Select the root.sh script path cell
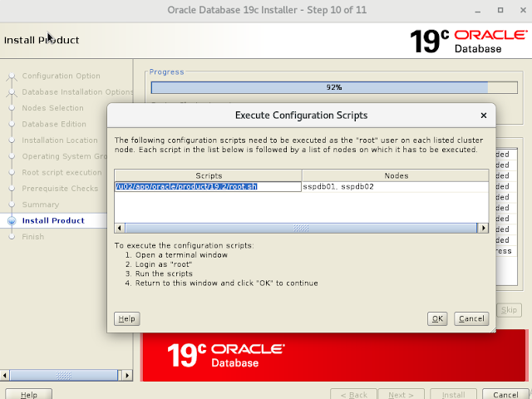 [208, 186]
